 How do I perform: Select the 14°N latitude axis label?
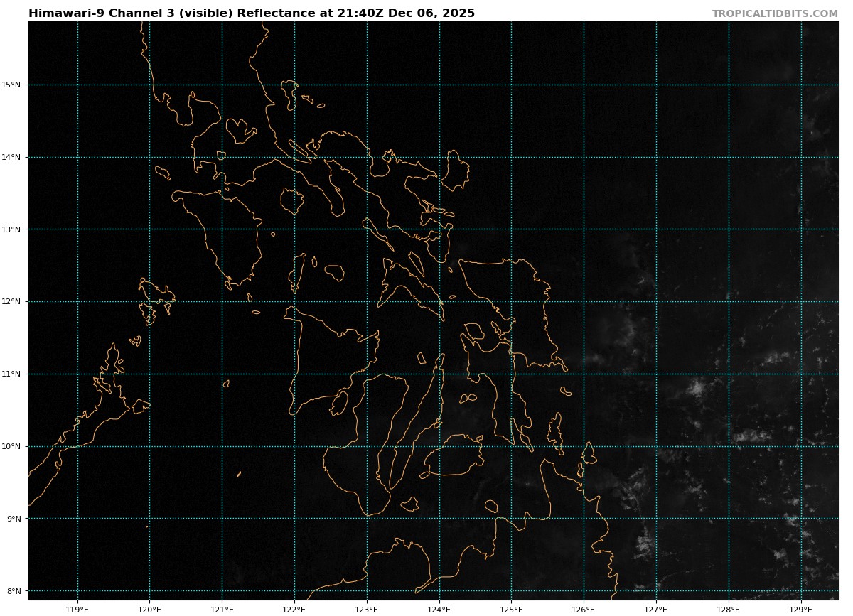click(x=12, y=158)
